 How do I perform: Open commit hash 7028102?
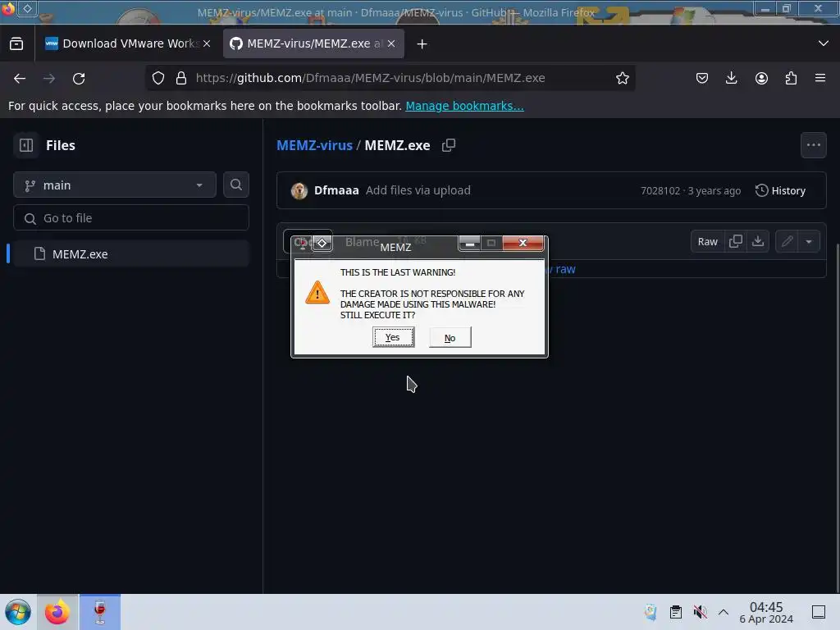click(x=660, y=190)
